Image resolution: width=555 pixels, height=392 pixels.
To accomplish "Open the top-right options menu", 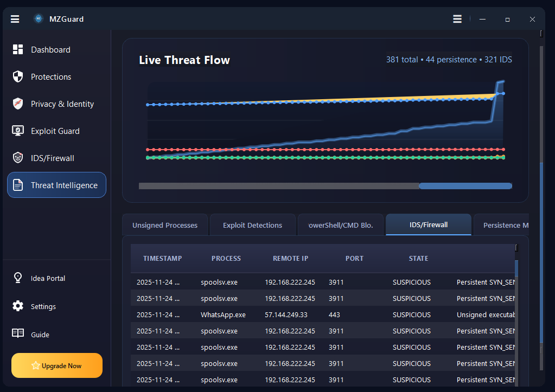I will click(x=457, y=18).
